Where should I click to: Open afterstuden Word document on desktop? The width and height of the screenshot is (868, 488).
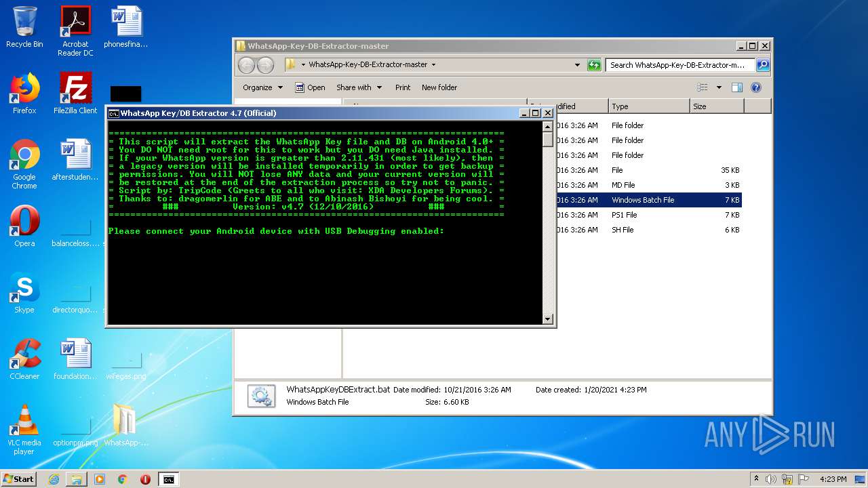click(x=75, y=160)
